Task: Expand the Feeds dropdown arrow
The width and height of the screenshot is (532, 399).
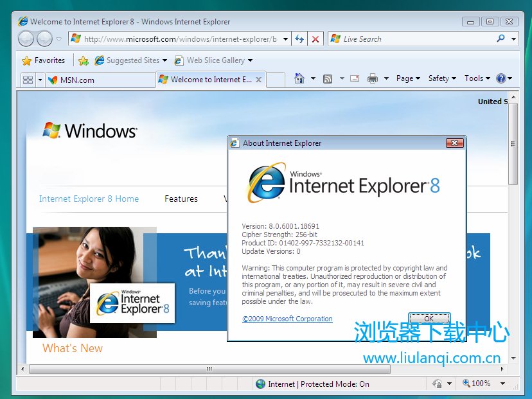Action: pyautogui.click(x=342, y=79)
